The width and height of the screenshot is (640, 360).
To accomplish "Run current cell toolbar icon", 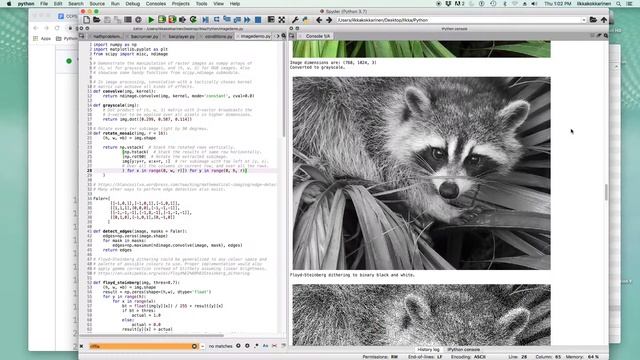I will [162, 20].
